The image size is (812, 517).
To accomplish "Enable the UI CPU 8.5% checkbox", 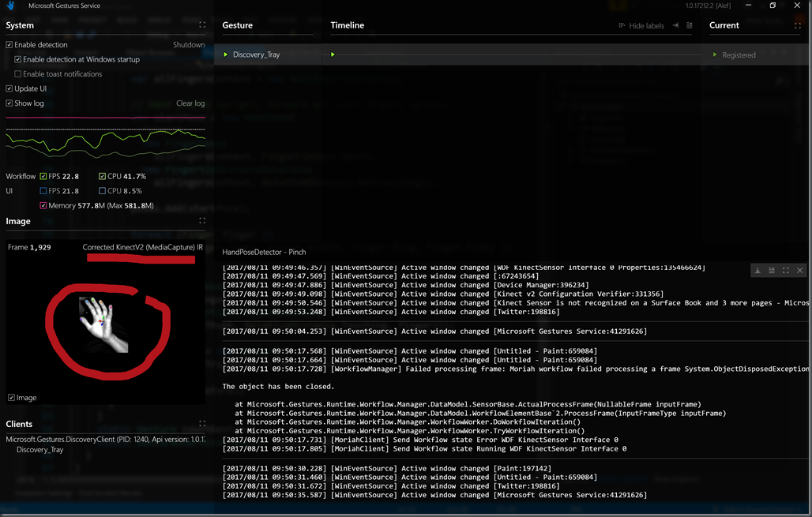I will (102, 190).
